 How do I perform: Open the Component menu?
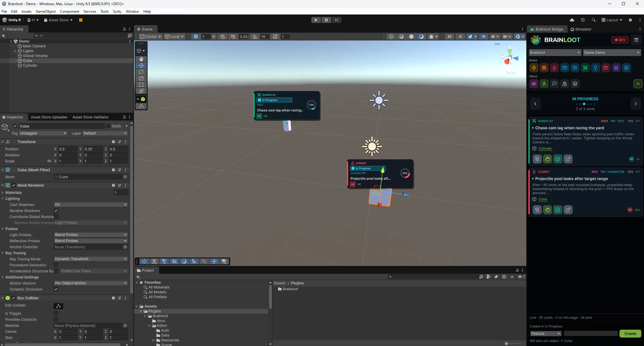click(x=70, y=11)
